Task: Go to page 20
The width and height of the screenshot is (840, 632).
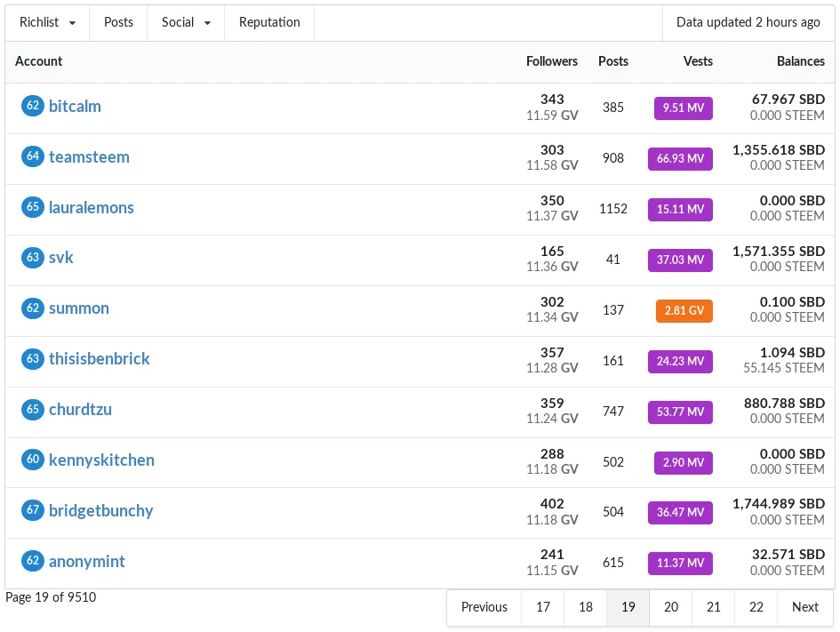Action: [x=671, y=607]
